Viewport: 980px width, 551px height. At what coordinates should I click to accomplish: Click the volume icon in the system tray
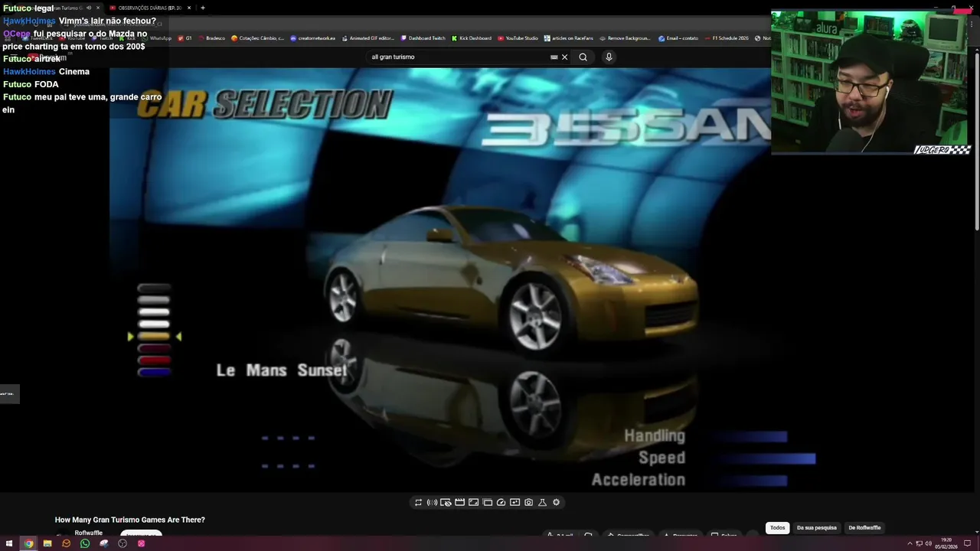coord(928,543)
